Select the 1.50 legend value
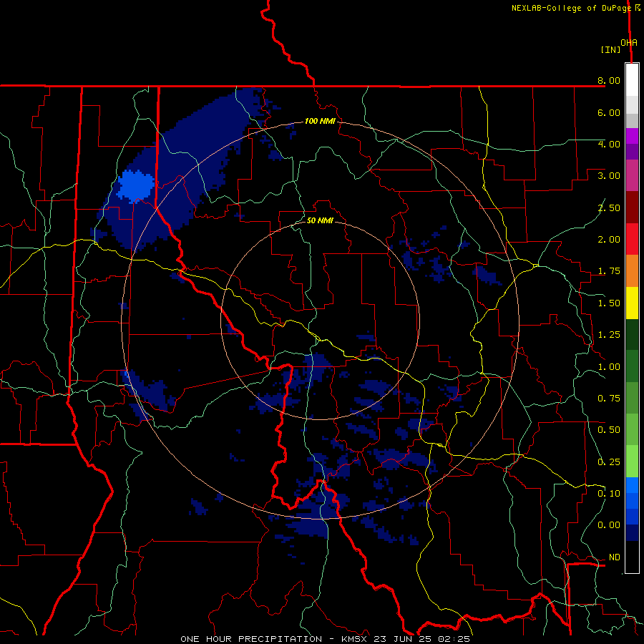The height and width of the screenshot is (644, 644). [x=609, y=303]
